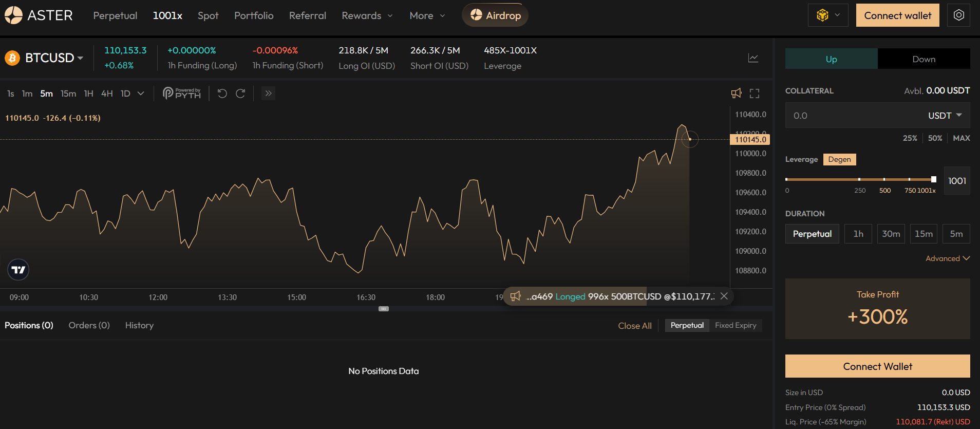Click the TradingView logo on chart
980x429 pixels.
click(18, 270)
